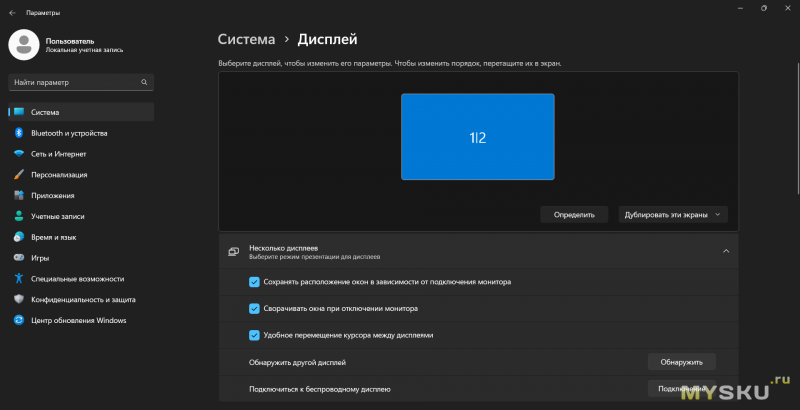Click the Центр обновления Windows icon

[18, 320]
